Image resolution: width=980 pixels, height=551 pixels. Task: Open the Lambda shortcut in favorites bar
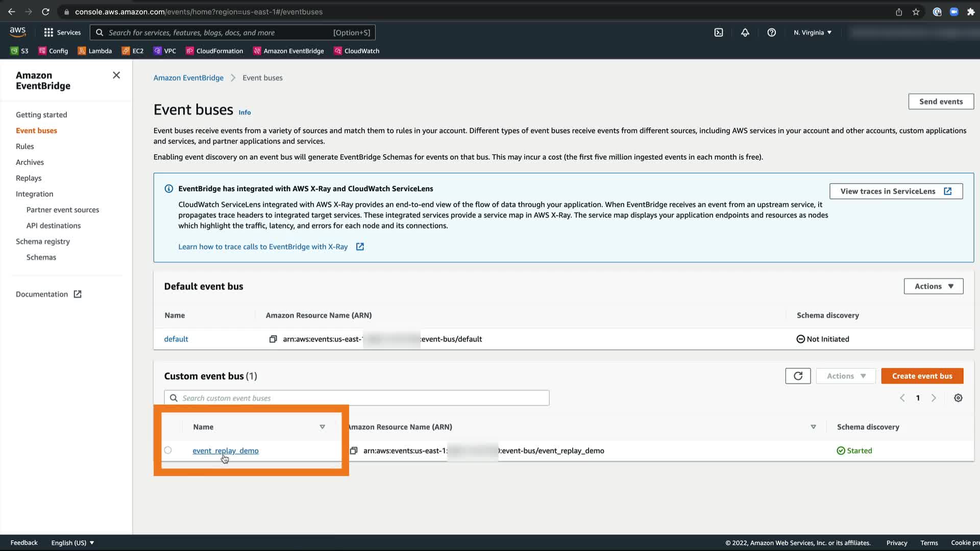point(95,51)
